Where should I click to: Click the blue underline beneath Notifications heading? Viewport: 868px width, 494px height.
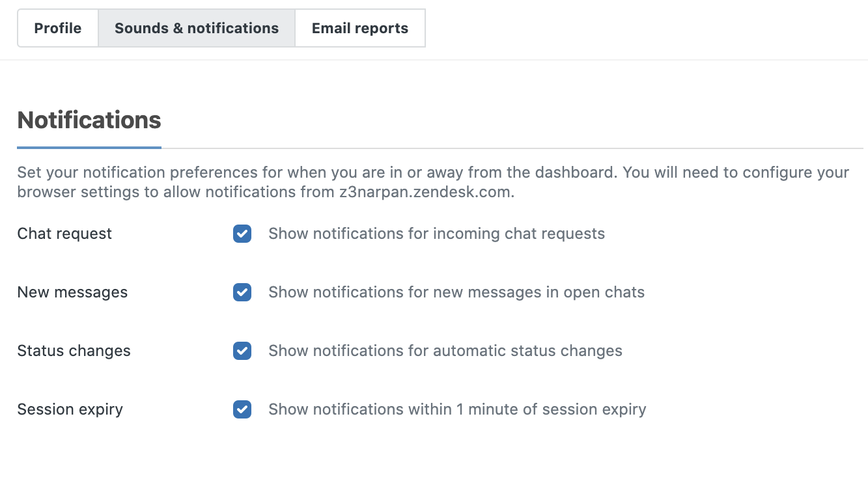(x=89, y=148)
